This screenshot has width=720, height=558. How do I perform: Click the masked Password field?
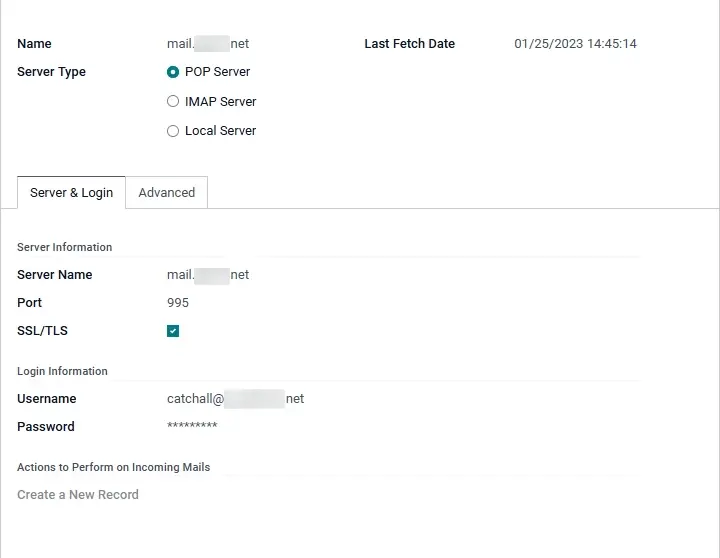coord(192,427)
